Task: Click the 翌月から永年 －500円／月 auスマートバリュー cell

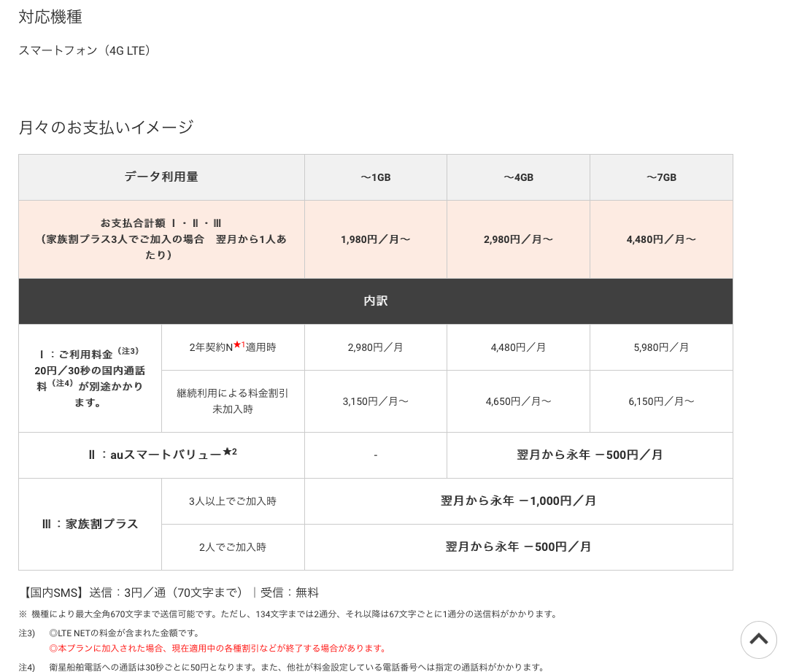Action: coord(590,455)
